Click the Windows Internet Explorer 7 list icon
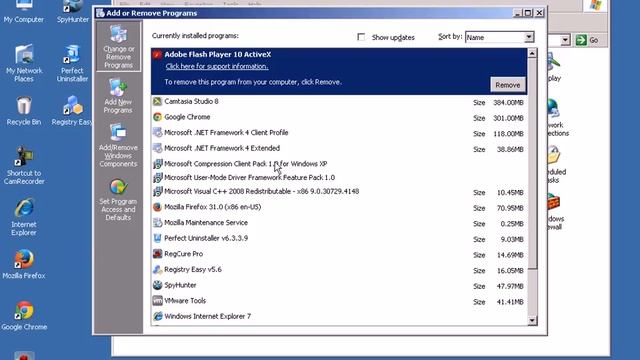640x360 pixels. pos(158,316)
